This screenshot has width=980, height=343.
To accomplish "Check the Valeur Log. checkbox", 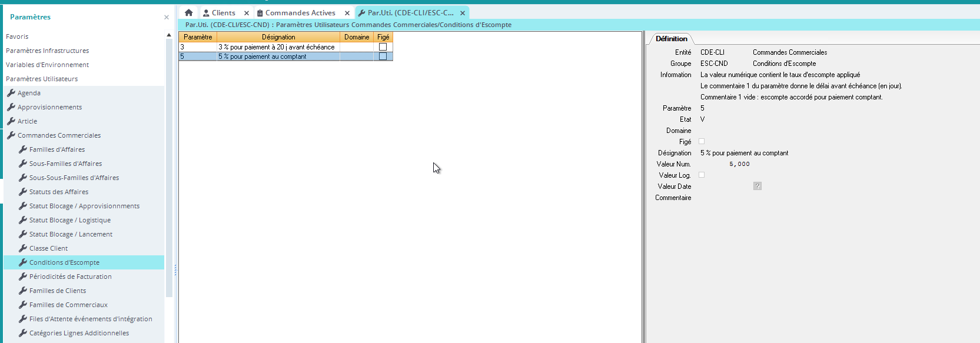I will tap(701, 175).
